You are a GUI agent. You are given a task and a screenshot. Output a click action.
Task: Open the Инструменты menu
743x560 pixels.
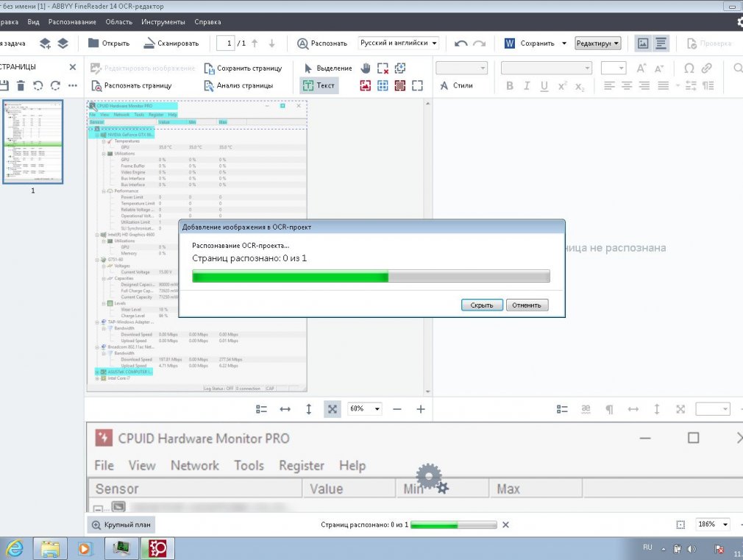(x=163, y=22)
